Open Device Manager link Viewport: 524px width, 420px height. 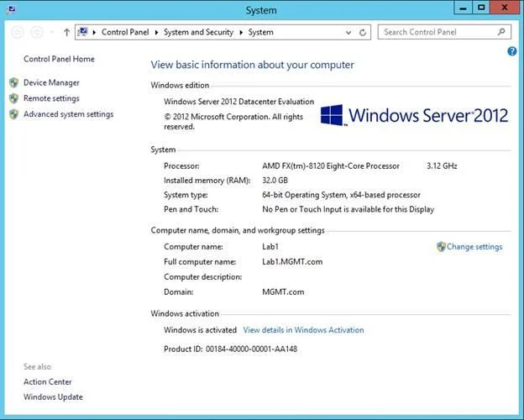pyautogui.click(x=51, y=82)
